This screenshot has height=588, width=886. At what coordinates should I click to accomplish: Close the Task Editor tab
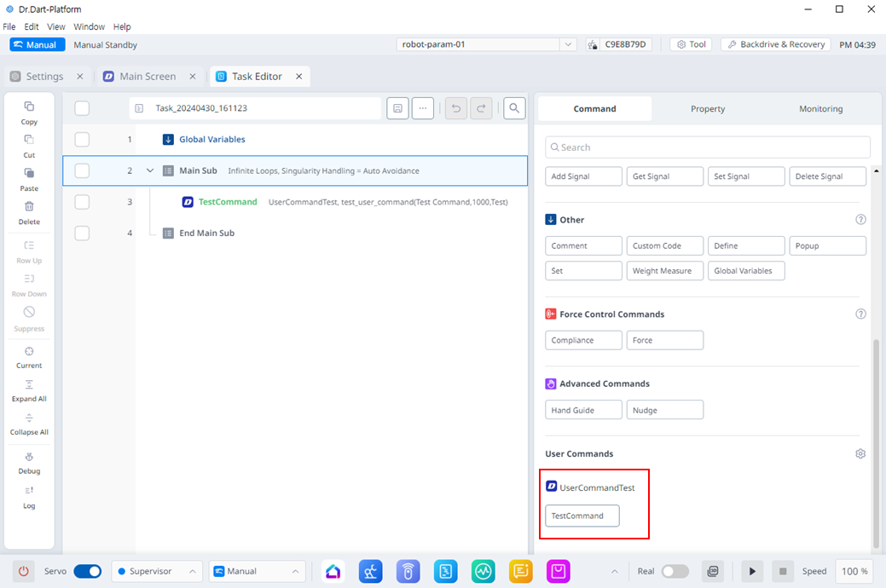299,76
